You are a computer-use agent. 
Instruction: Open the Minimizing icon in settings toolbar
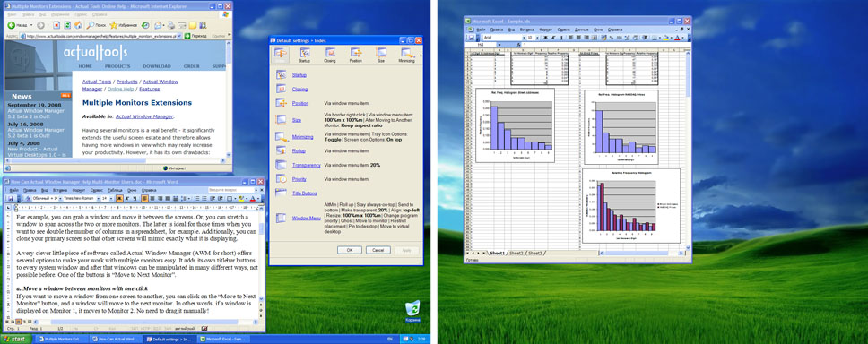pos(407,55)
